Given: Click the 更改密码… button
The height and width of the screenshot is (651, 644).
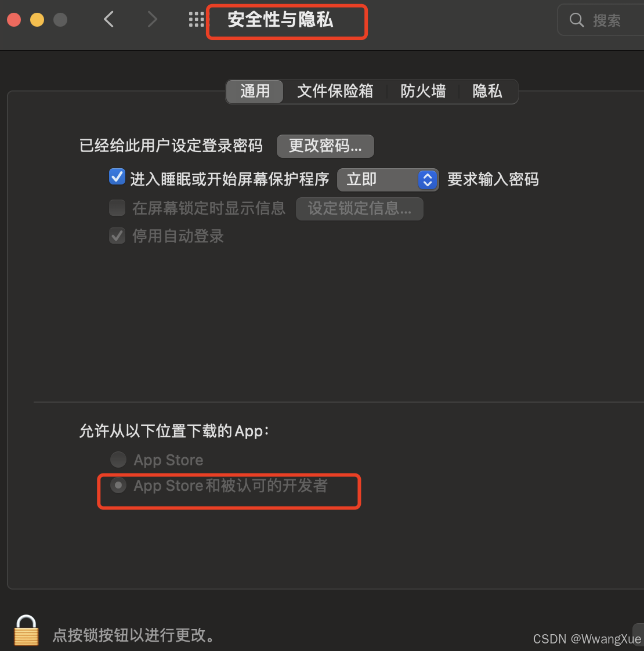Looking at the screenshot, I should 325,146.
